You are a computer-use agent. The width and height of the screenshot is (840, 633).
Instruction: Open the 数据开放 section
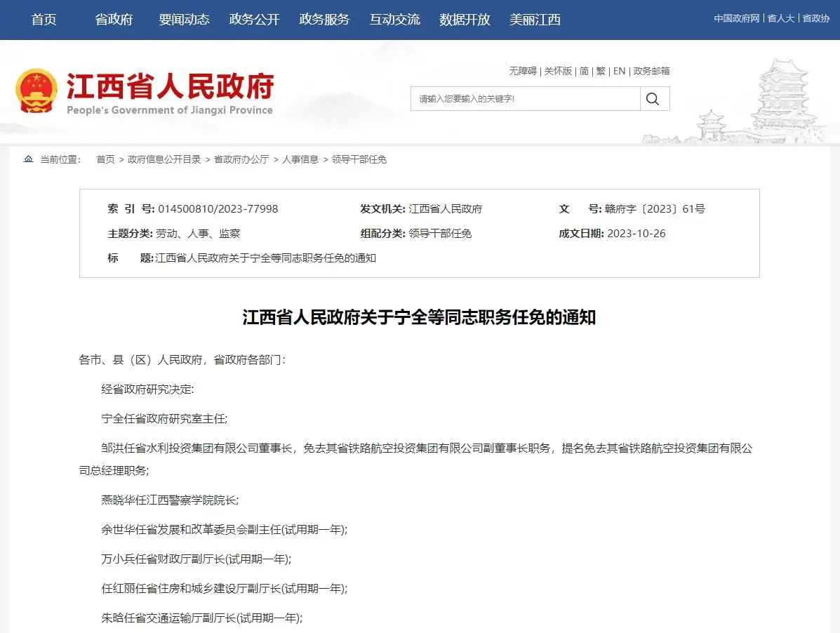tap(465, 20)
